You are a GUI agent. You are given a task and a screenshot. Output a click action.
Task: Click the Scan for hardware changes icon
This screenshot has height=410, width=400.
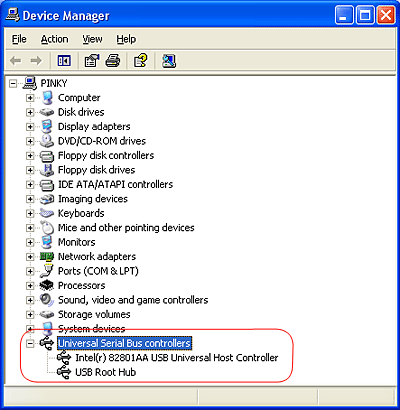pos(169,61)
